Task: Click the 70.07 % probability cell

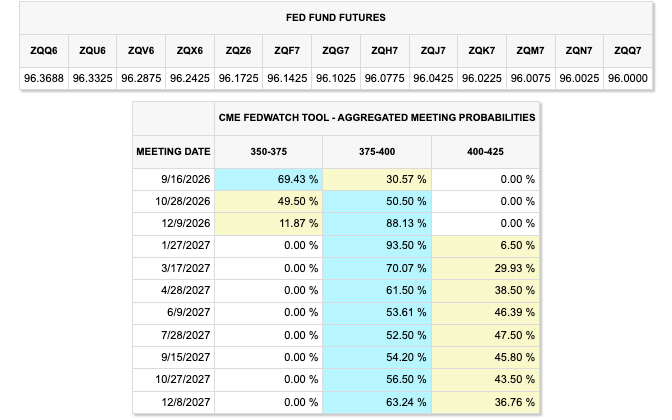Action: coord(377,268)
